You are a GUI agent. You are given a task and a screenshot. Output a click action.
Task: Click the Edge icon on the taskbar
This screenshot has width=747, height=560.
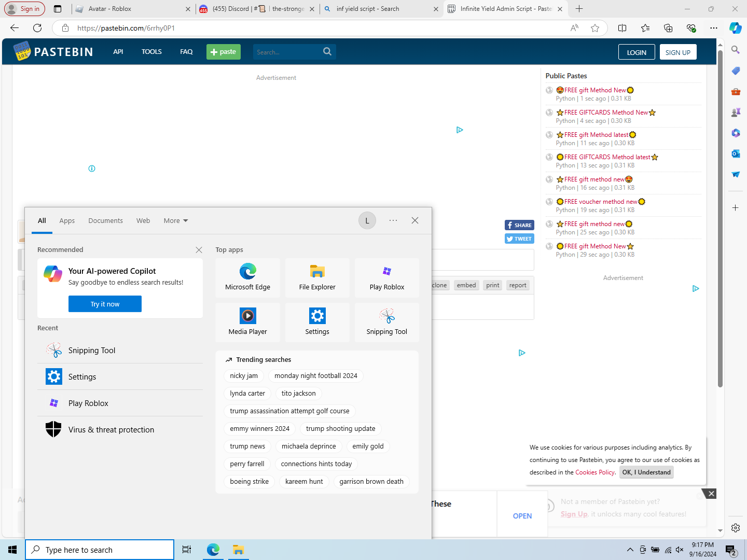pos(213,550)
